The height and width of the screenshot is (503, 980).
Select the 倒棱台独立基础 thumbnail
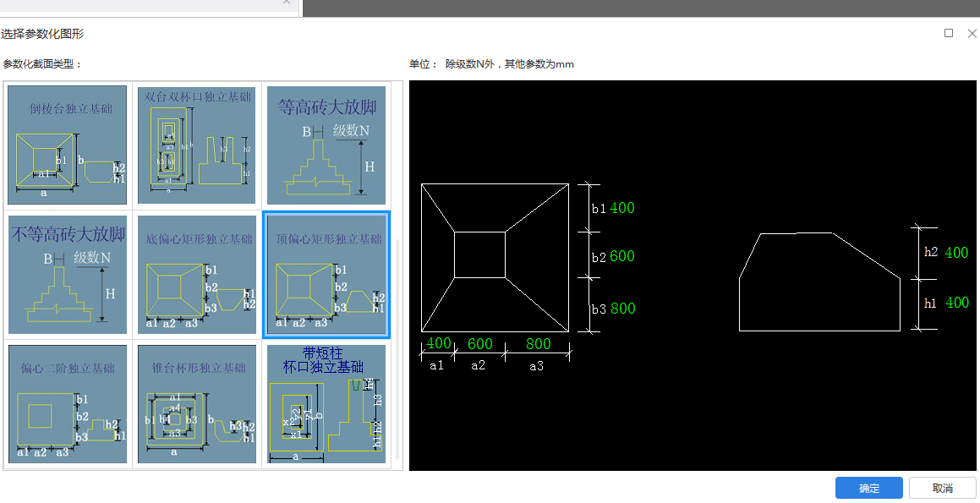coord(68,145)
